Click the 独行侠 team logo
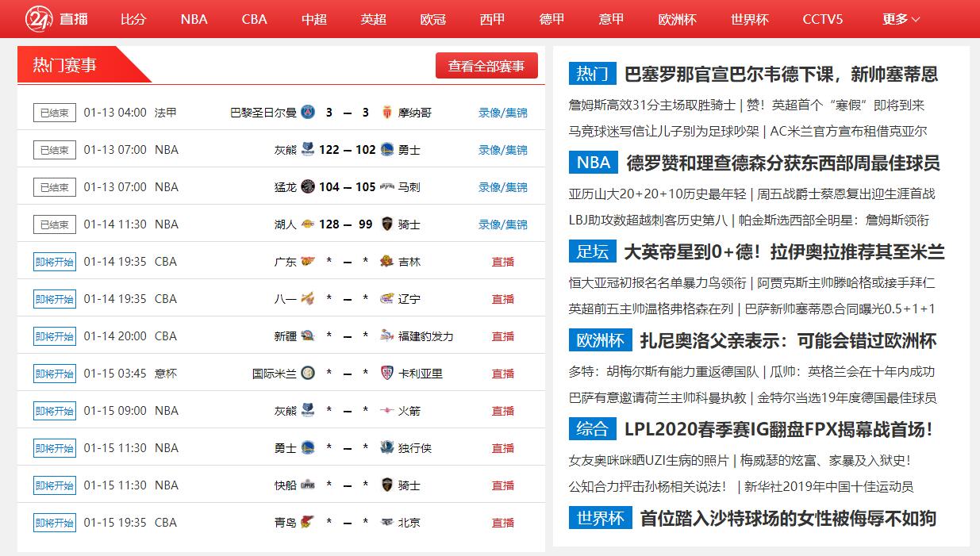This screenshot has height=556, width=980. (x=387, y=448)
